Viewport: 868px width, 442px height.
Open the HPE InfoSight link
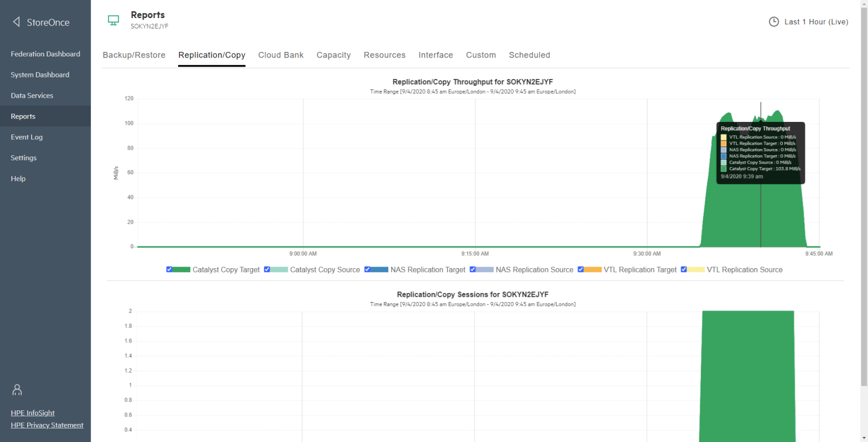click(x=32, y=413)
